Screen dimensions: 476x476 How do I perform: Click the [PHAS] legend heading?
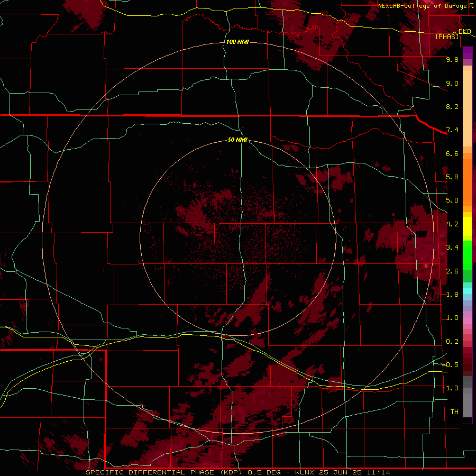[447, 36]
